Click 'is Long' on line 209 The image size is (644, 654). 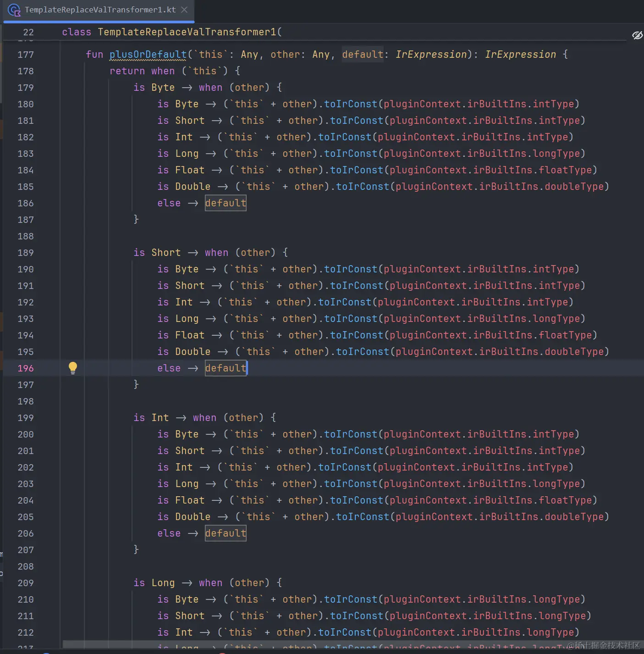(x=154, y=582)
